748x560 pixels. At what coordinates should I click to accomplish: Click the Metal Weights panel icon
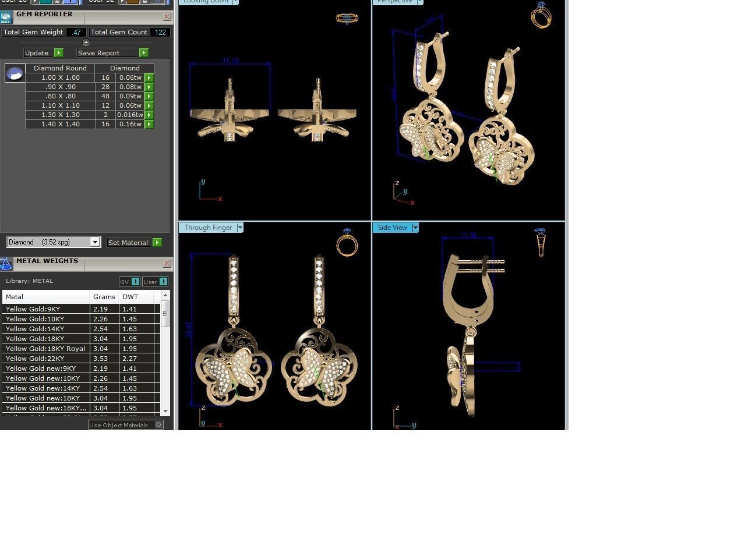[6, 264]
